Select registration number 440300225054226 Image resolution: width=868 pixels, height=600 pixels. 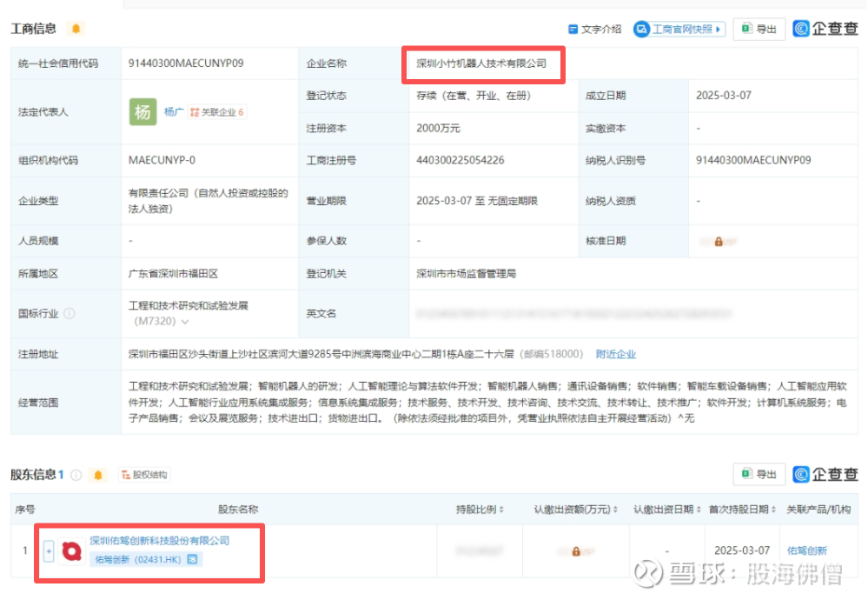[461, 160]
